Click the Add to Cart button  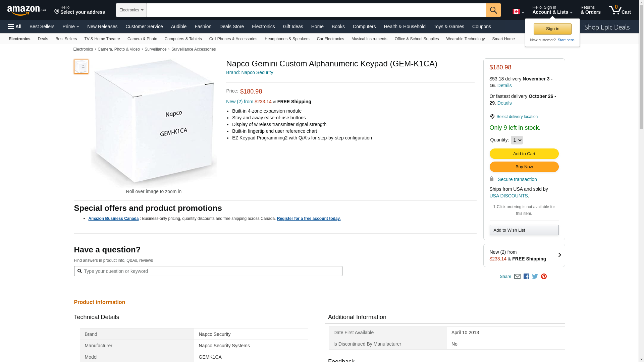(524, 154)
